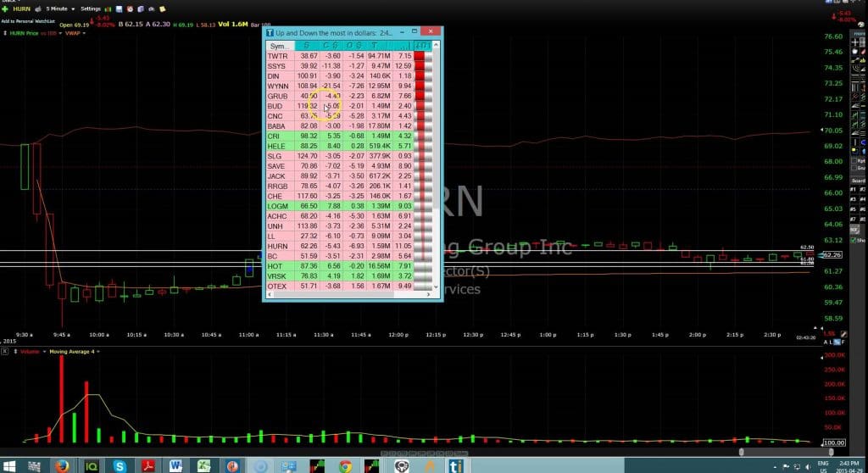Toggle the checkbox below Rpt

(x=854, y=168)
